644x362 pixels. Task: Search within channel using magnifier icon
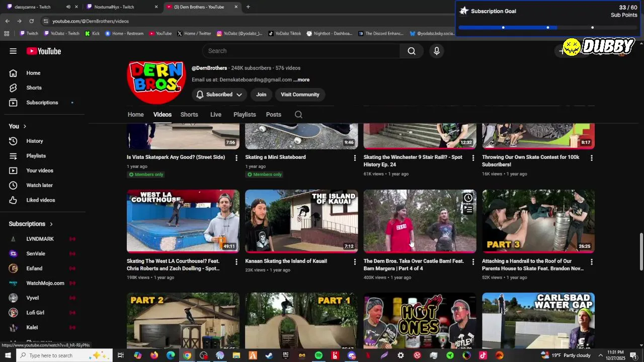(x=298, y=115)
